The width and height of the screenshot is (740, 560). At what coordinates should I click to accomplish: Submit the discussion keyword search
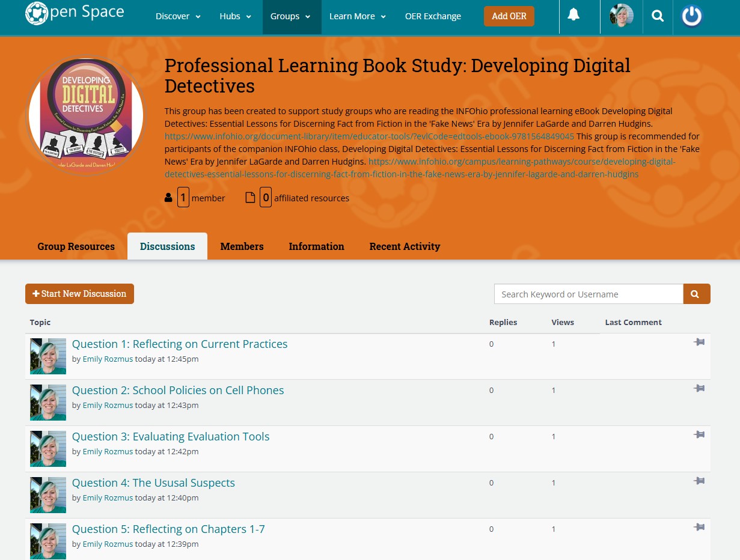coord(697,294)
